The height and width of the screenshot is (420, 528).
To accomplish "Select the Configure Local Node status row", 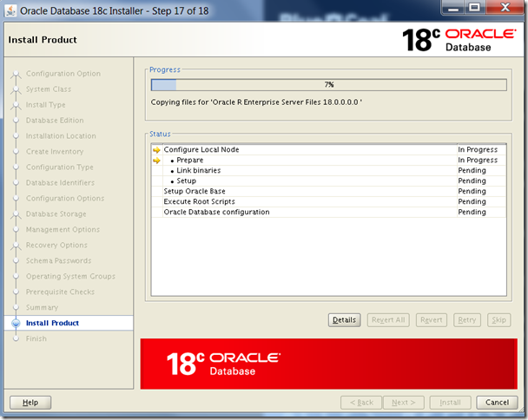I will click(328, 150).
